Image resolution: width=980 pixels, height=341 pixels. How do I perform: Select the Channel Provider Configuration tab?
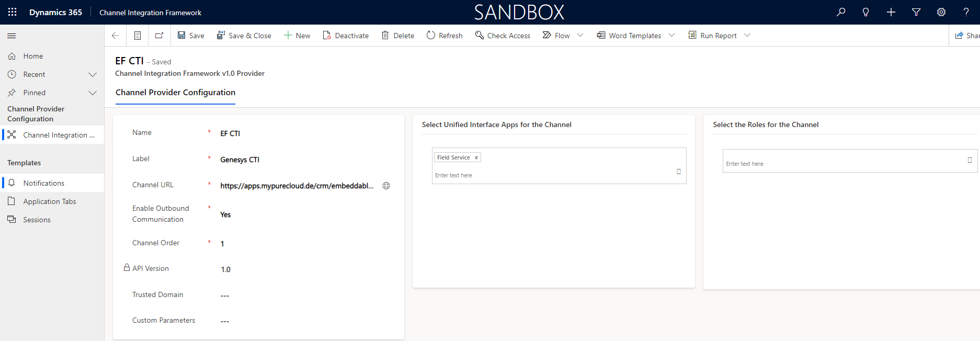pyautogui.click(x=175, y=93)
